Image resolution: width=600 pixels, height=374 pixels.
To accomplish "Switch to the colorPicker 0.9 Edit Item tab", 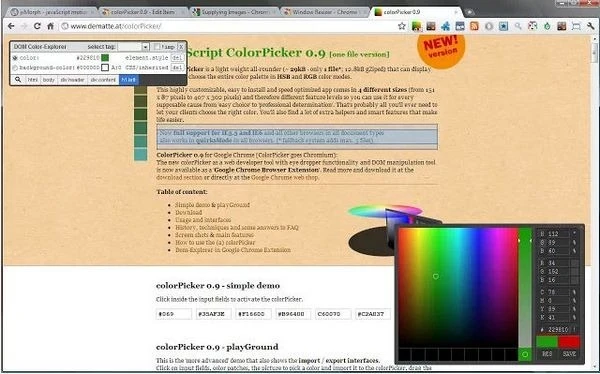I will (143, 12).
